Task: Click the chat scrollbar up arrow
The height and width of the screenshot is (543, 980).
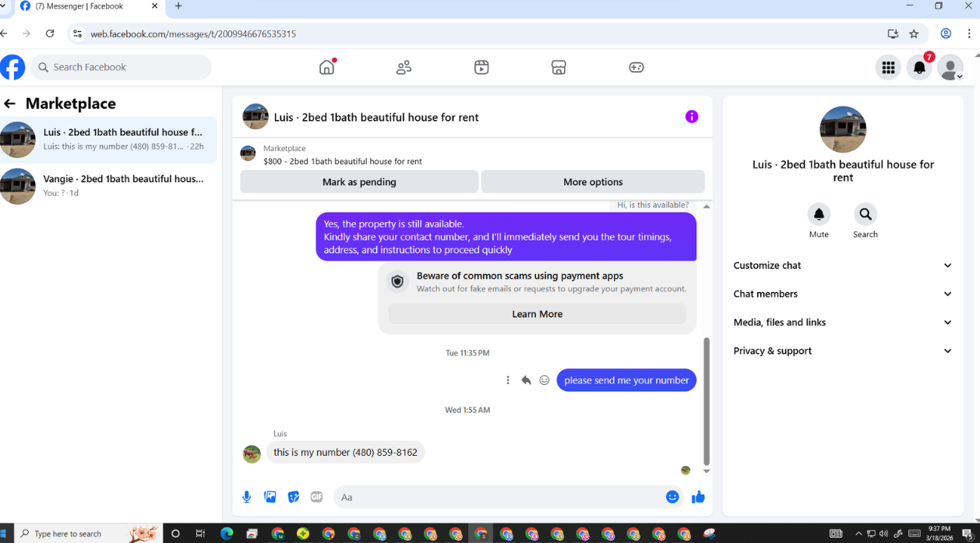Action: [x=707, y=206]
